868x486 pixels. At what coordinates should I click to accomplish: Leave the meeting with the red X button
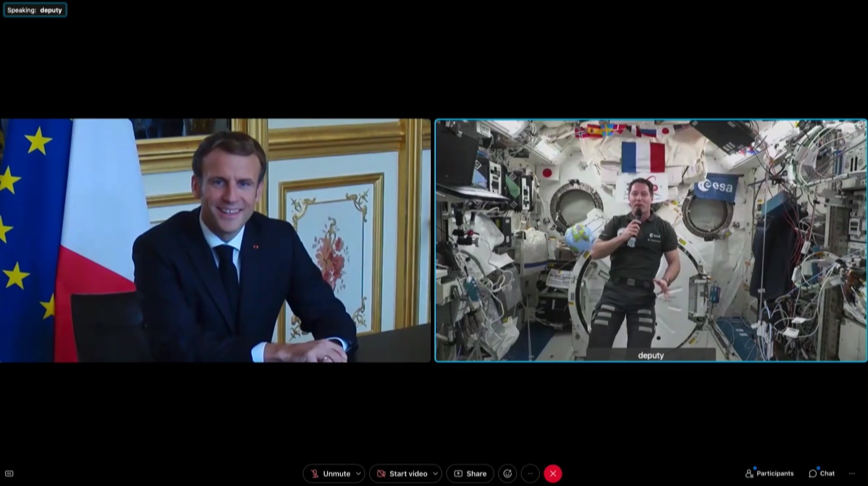tap(553, 473)
